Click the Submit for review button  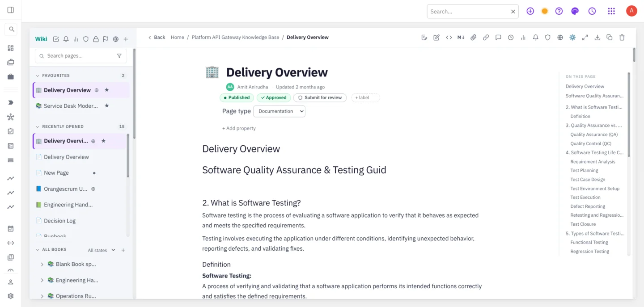(x=320, y=97)
